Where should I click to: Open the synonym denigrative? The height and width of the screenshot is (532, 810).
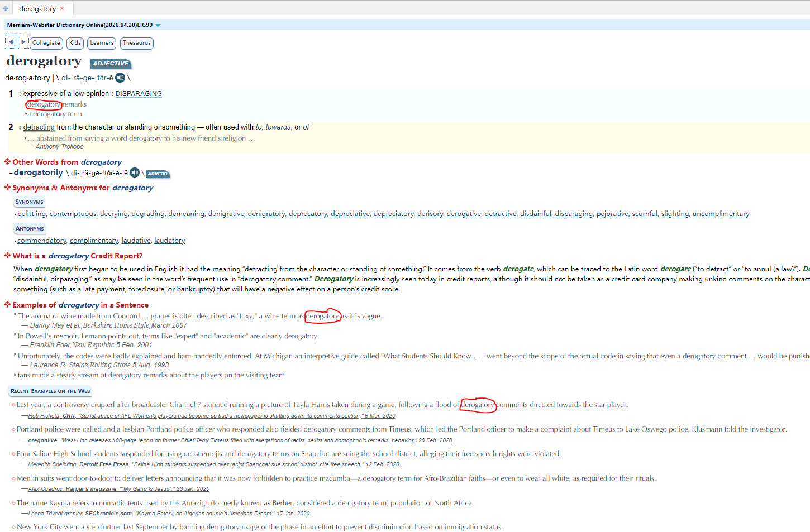pyautogui.click(x=226, y=214)
